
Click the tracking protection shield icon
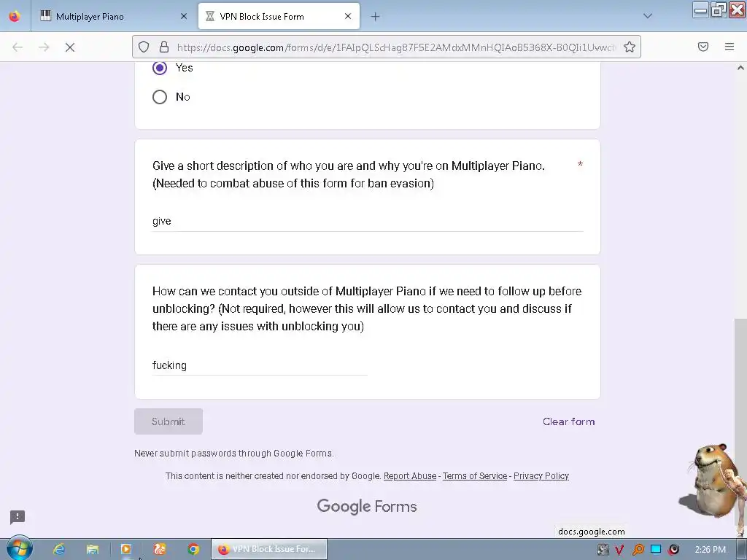coord(144,47)
